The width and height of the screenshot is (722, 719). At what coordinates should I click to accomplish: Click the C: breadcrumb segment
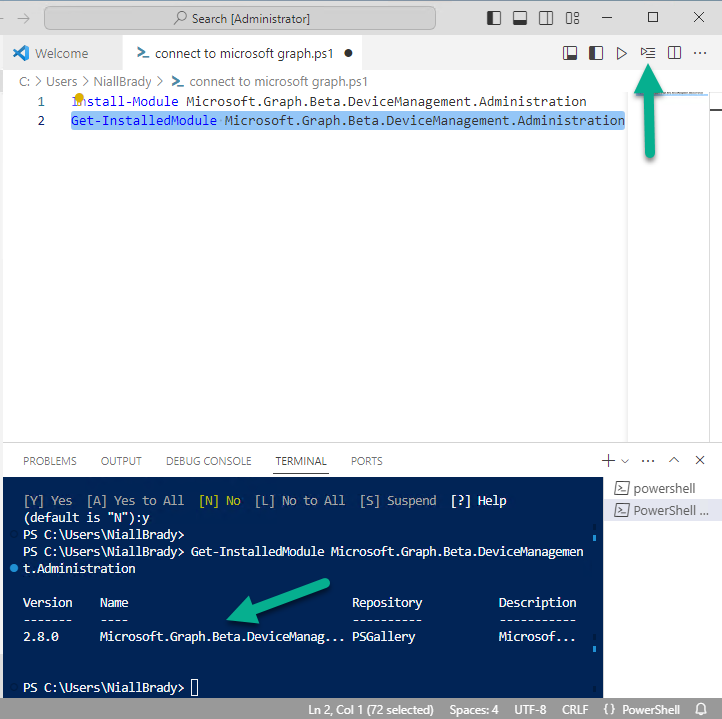pyautogui.click(x=24, y=82)
